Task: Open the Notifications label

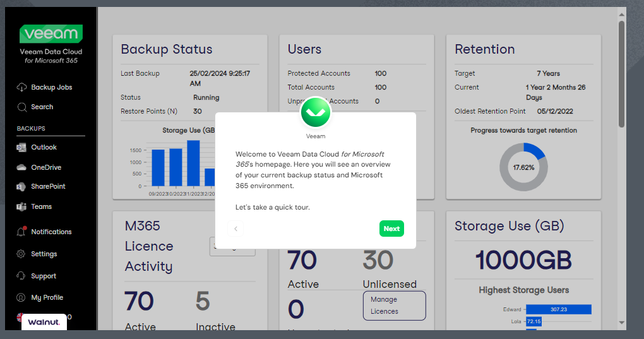Action: (51, 232)
